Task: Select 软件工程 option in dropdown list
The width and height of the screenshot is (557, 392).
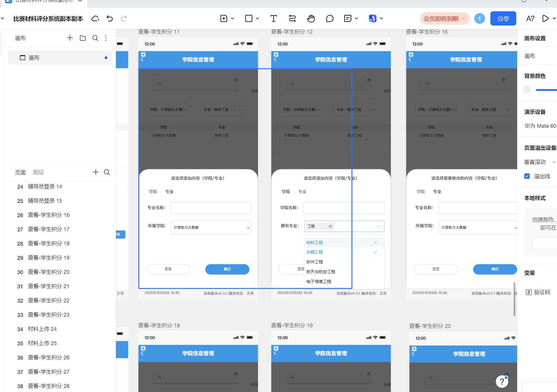Action: (x=344, y=262)
